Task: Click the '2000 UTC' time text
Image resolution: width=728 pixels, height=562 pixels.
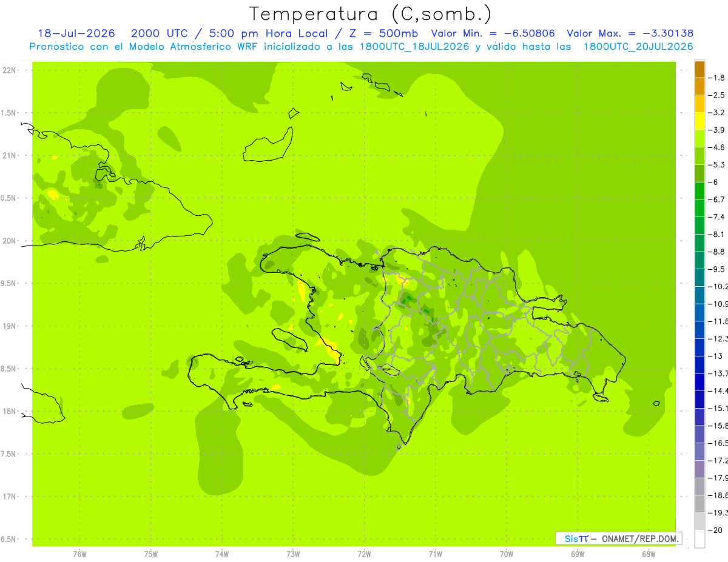Action: click(x=160, y=33)
